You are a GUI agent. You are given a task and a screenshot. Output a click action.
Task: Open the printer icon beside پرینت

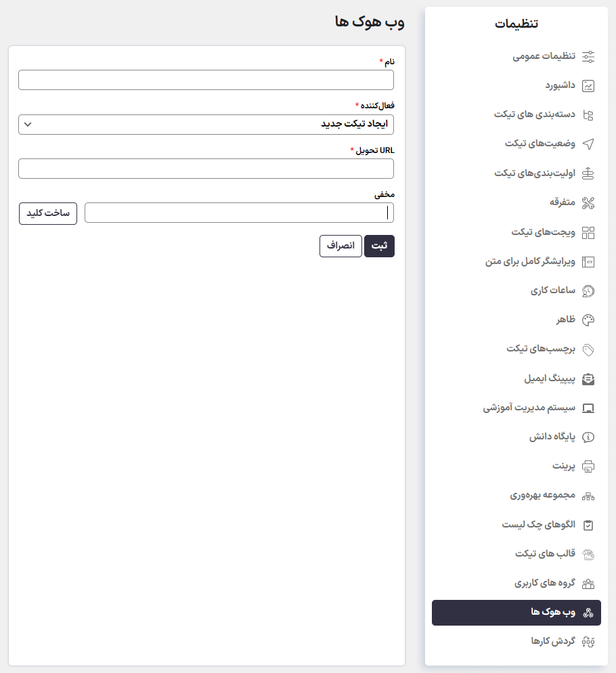pos(589,466)
